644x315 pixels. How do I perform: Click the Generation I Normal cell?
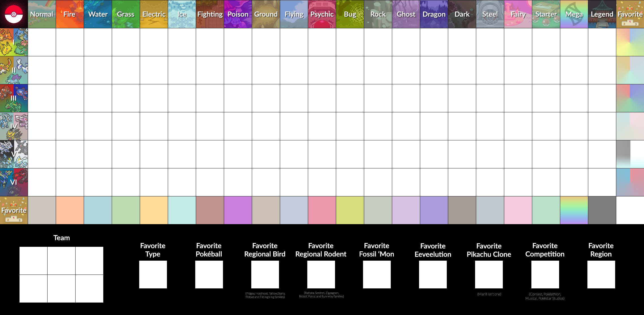tap(42, 42)
